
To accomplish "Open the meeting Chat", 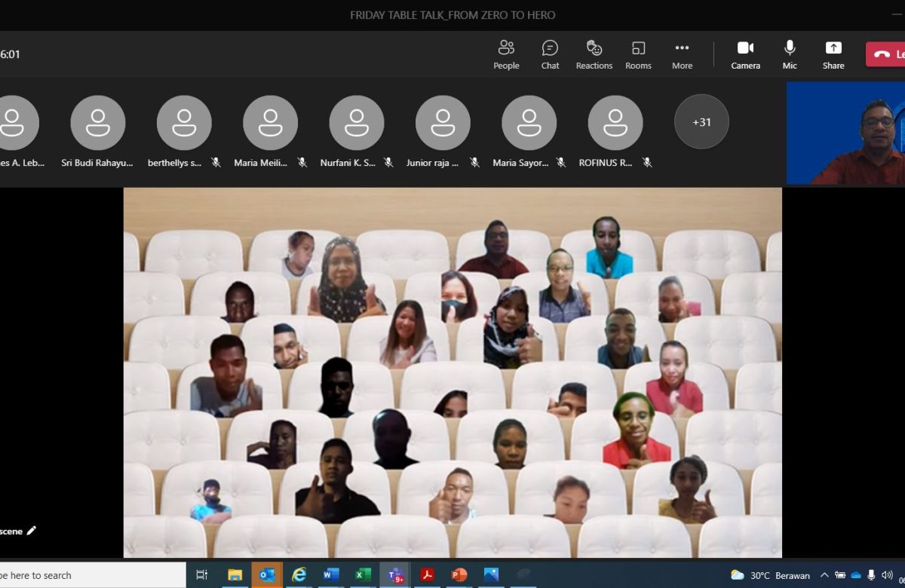I will 550,54.
